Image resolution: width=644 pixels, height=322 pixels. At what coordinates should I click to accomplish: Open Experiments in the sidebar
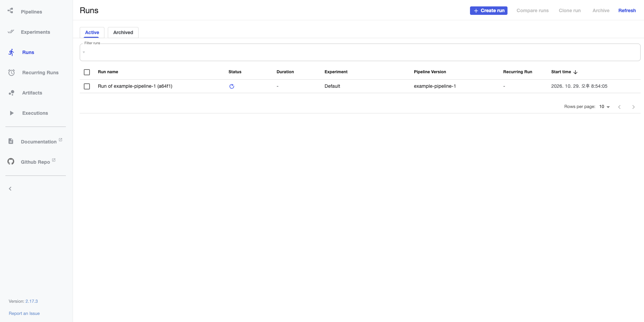tap(35, 32)
